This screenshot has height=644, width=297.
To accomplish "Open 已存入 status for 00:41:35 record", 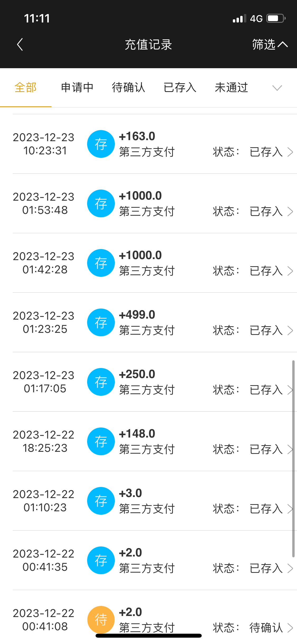I will click(x=266, y=568).
